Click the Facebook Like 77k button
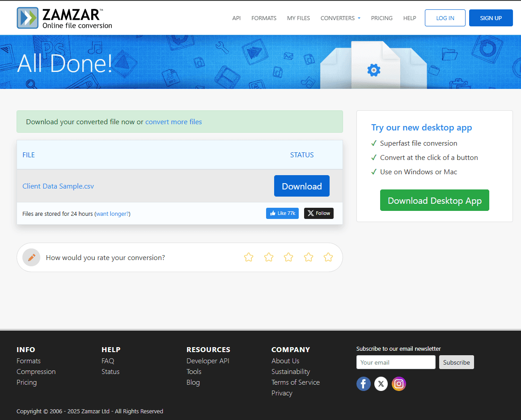Viewport: 521px width, 420px height. coord(283,213)
